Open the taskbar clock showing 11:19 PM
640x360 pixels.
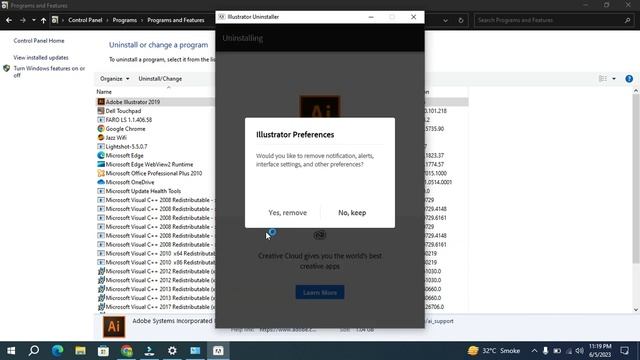[x=600, y=351]
